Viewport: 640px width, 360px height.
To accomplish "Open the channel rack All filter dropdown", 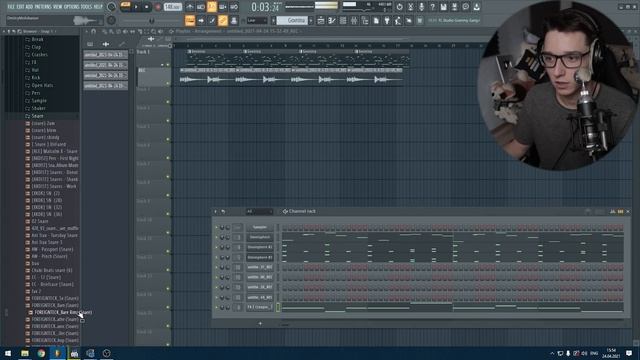I will [259, 211].
